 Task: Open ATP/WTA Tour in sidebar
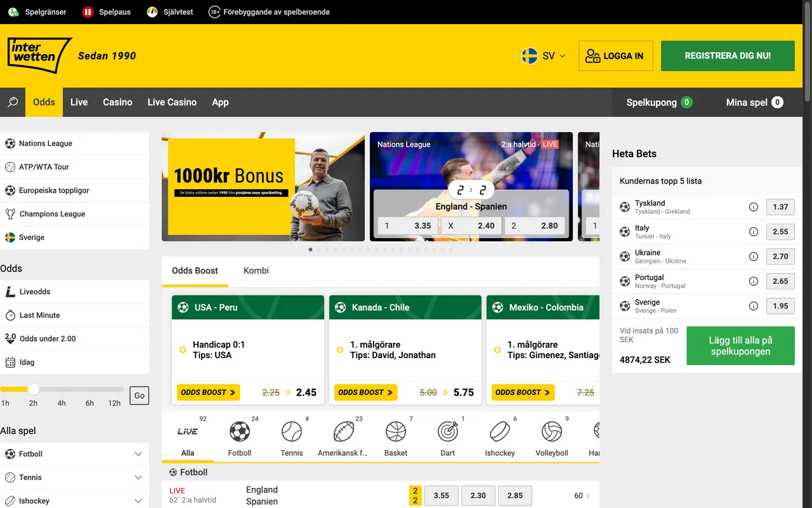coord(74,167)
